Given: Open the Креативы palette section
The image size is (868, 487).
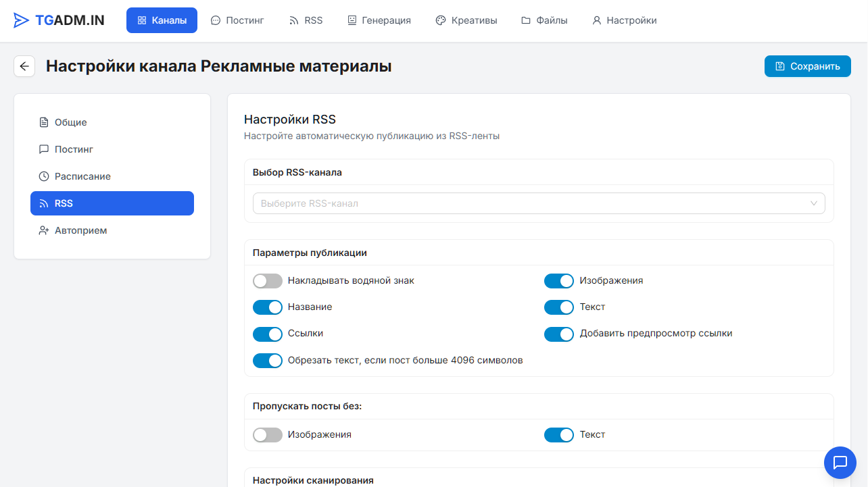Looking at the screenshot, I should coord(466,20).
